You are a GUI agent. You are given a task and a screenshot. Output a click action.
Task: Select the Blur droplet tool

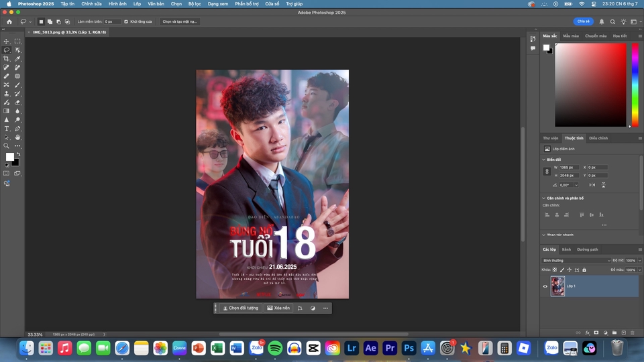coord(17,111)
